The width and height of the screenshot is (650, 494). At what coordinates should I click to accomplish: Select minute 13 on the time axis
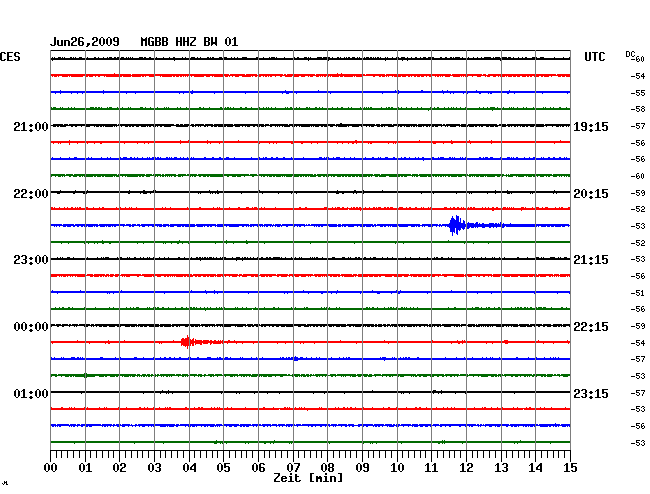pos(501,468)
